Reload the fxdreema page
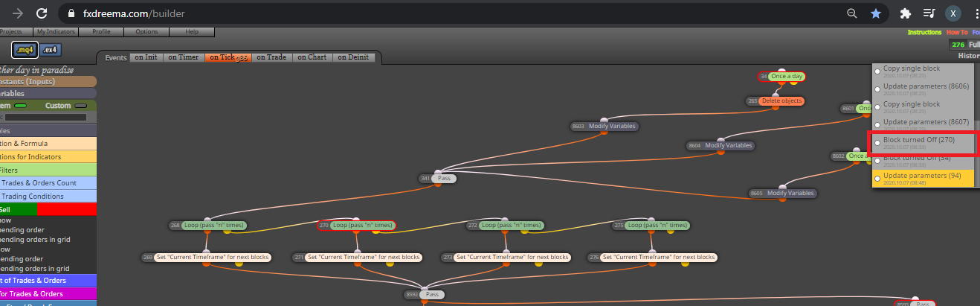The height and width of the screenshot is (306, 980). point(42,13)
